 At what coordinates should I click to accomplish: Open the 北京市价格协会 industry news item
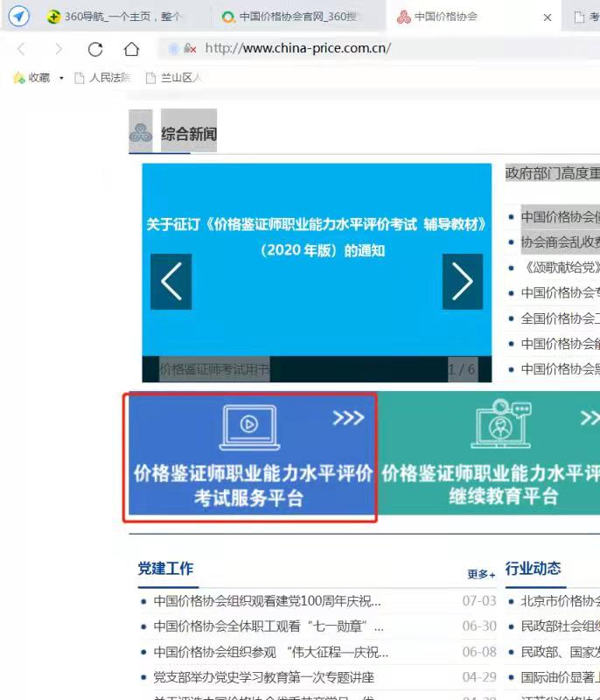[560, 601]
